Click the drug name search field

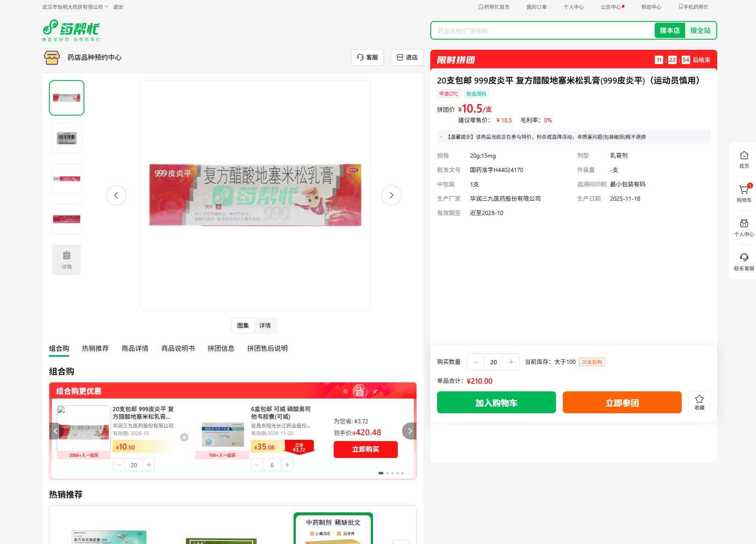tap(543, 31)
